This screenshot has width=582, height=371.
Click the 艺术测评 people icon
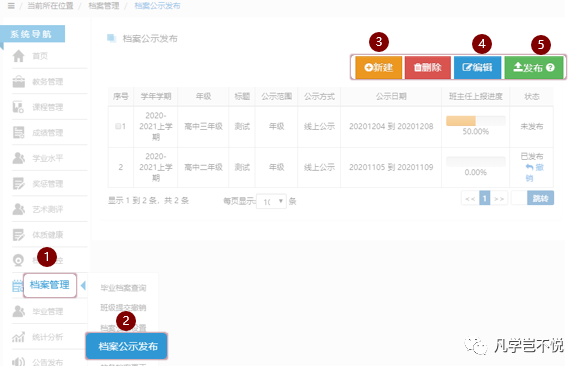(19, 209)
